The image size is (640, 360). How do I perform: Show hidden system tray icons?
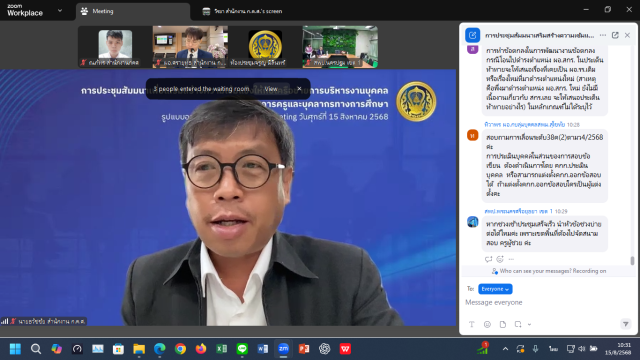(505, 349)
